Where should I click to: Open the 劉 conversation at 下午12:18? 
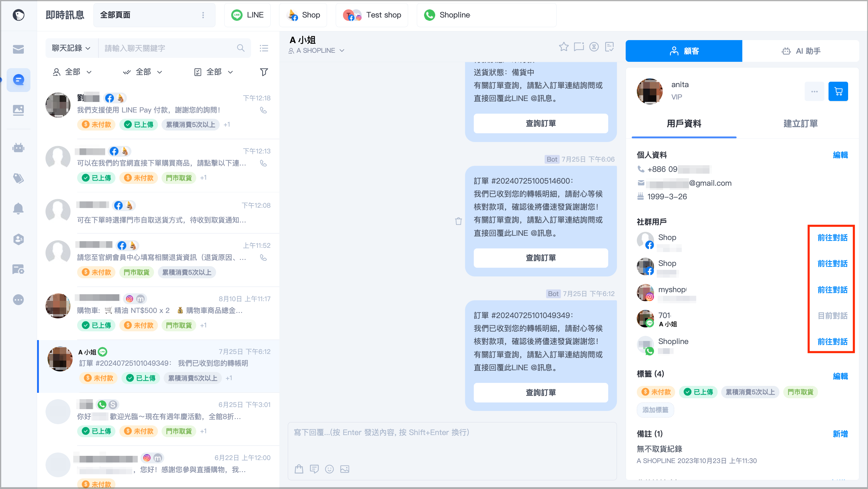coord(158,112)
